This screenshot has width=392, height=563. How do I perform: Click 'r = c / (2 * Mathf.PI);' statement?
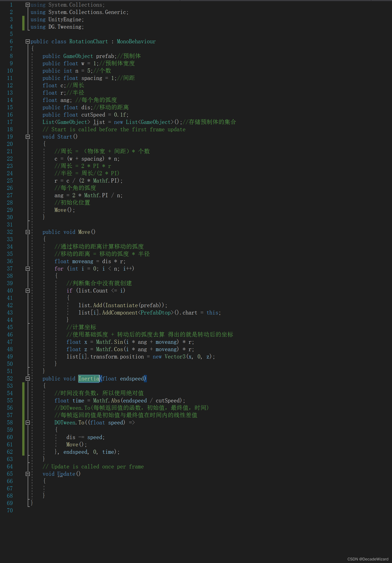tap(89, 181)
